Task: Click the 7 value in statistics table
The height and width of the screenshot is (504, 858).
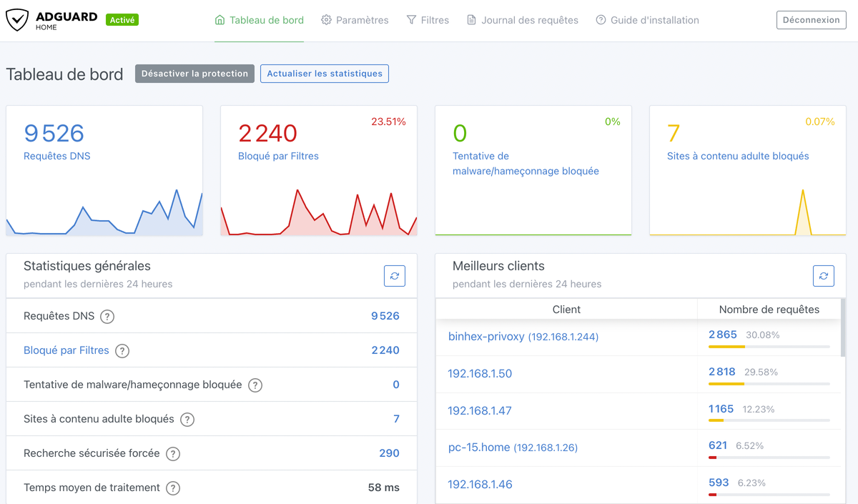Action: click(396, 419)
